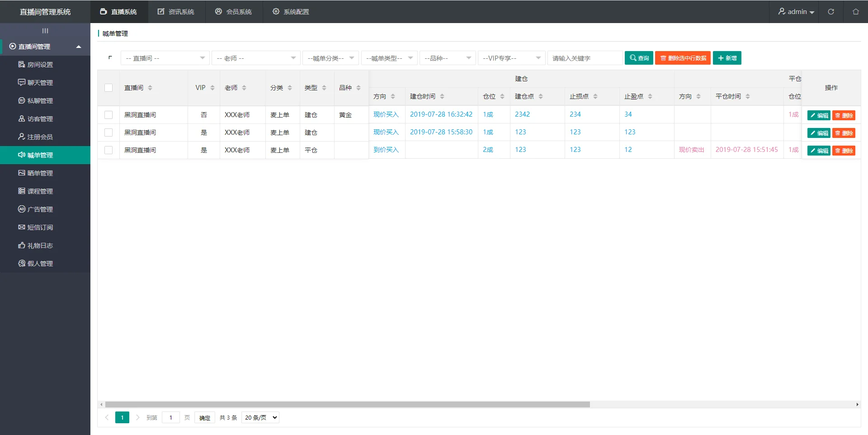Click the 新增 button
Image resolution: width=868 pixels, height=435 pixels.
tap(727, 58)
